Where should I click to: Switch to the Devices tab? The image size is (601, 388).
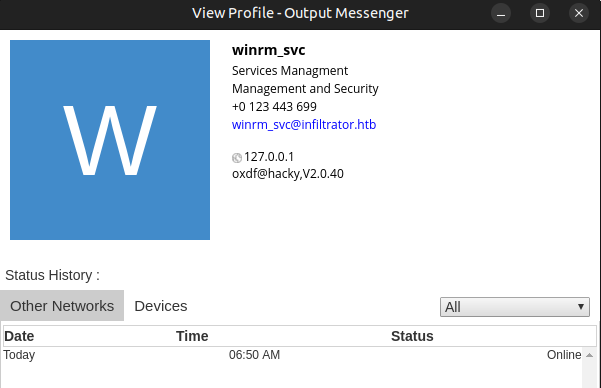pyautogui.click(x=161, y=306)
